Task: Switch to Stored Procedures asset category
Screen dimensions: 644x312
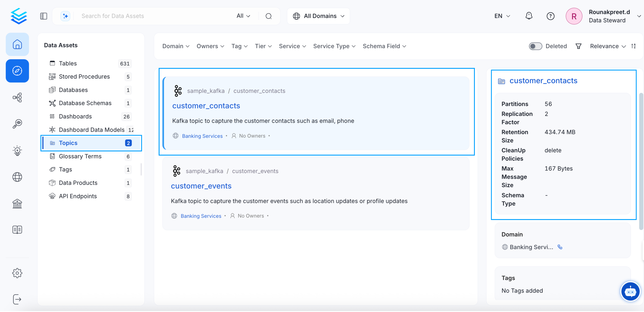Action: [84, 76]
